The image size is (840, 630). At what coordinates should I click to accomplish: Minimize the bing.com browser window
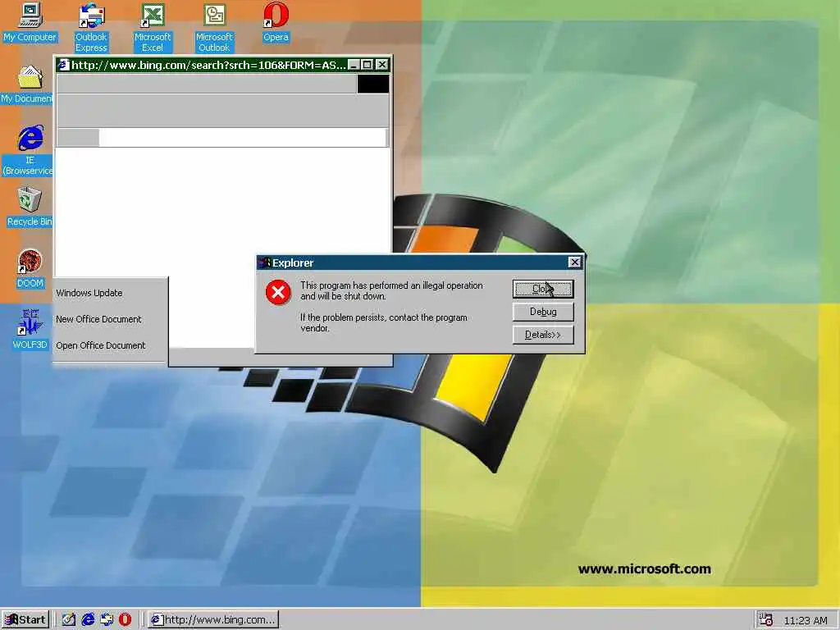[354, 65]
